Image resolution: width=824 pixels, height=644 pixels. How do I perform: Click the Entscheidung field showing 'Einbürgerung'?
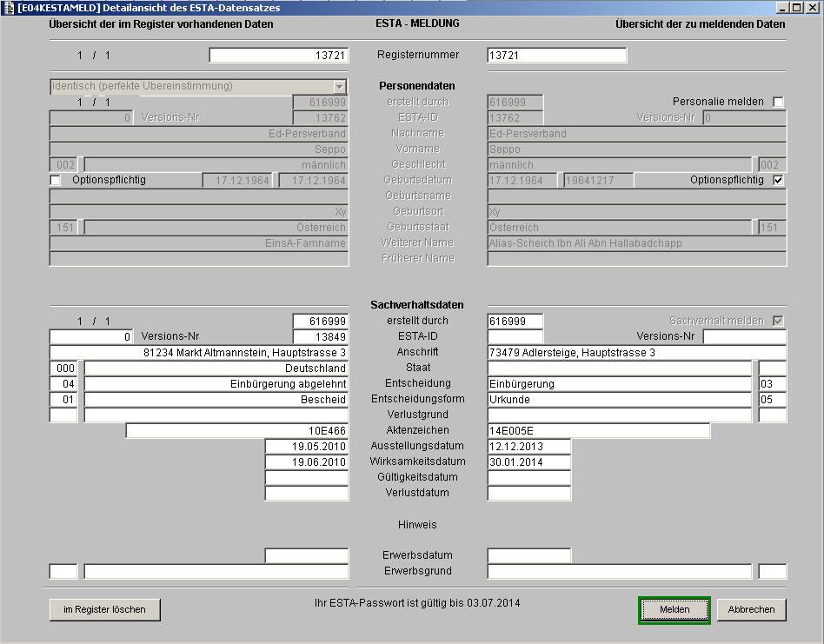click(x=619, y=384)
